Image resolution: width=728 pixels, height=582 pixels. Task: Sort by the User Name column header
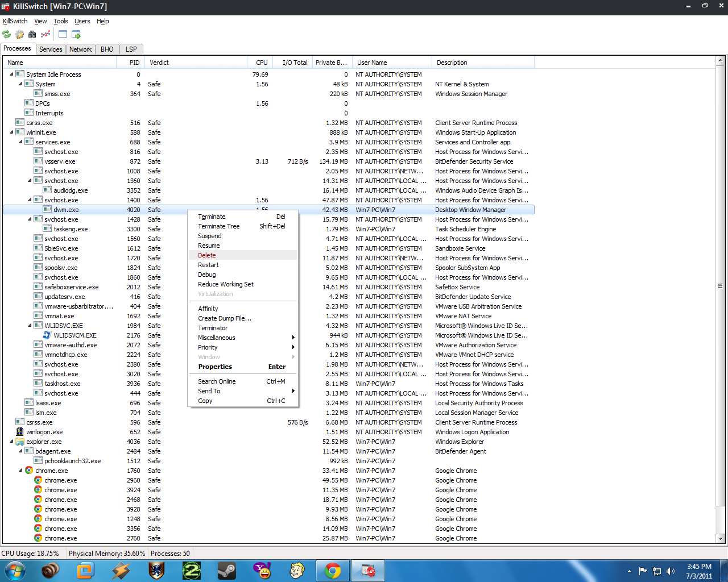click(x=391, y=63)
